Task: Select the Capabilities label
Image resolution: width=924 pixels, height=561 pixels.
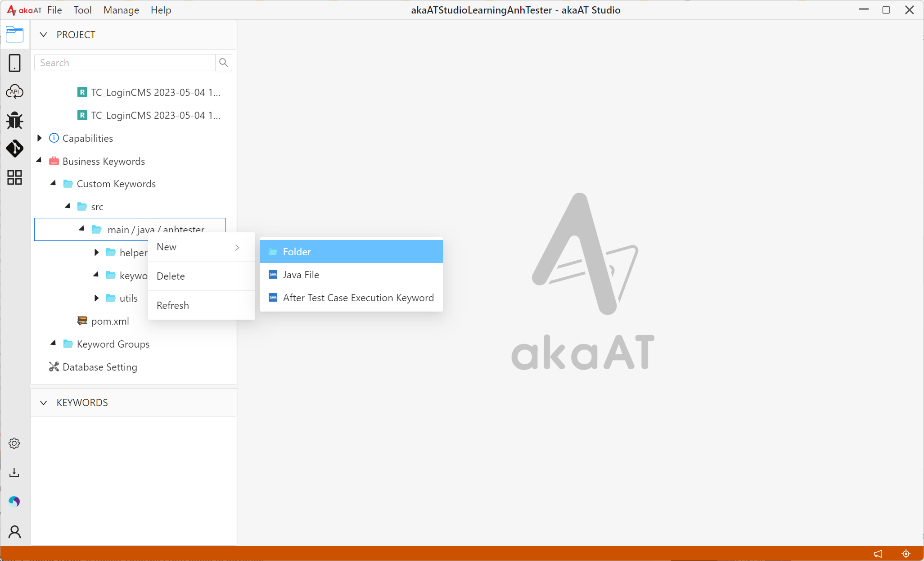Action: pos(87,138)
